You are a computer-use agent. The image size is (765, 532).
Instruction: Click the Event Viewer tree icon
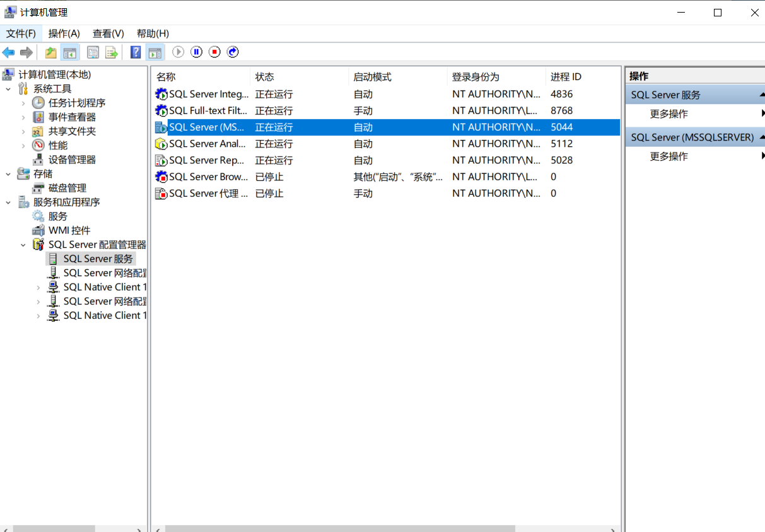click(38, 117)
